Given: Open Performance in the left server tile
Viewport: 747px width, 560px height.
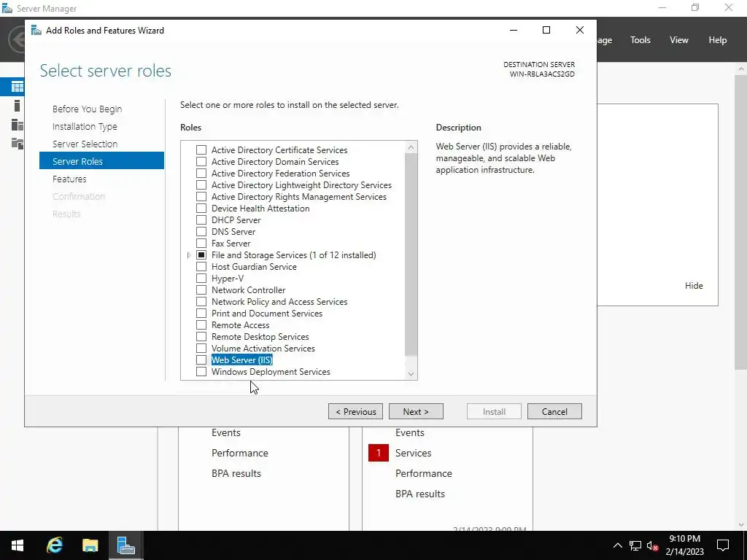Looking at the screenshot, I should (239, 453).
